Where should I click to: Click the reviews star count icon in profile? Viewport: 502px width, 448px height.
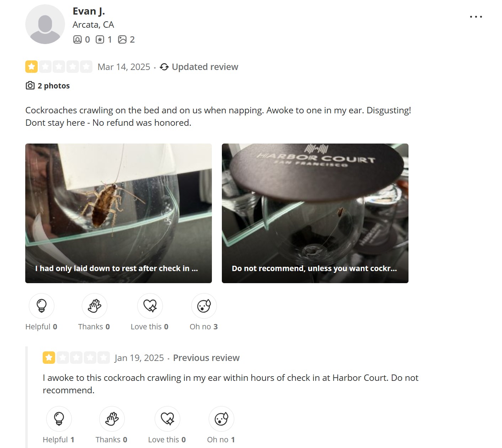click(100, 39)
